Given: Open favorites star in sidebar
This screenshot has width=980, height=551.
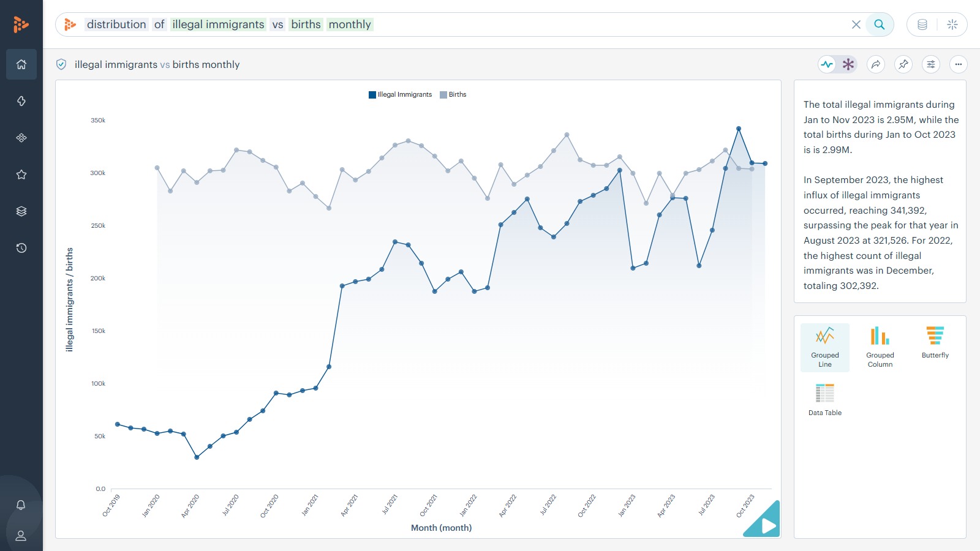Looking at the screenshot, I should (21, 174).
